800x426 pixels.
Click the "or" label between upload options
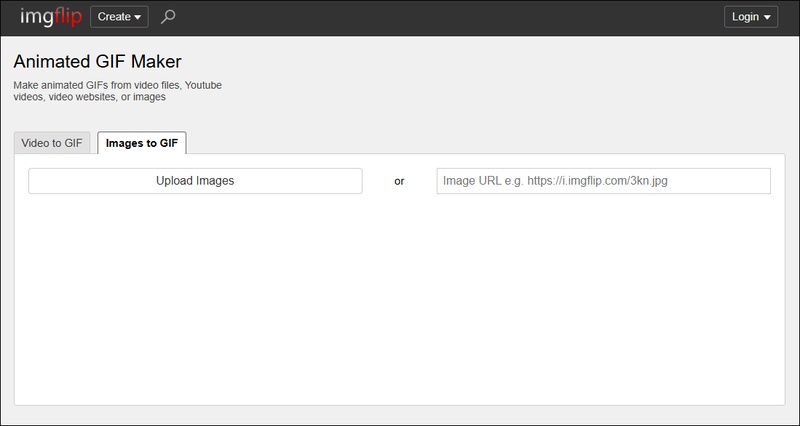[x=399, y=182]
